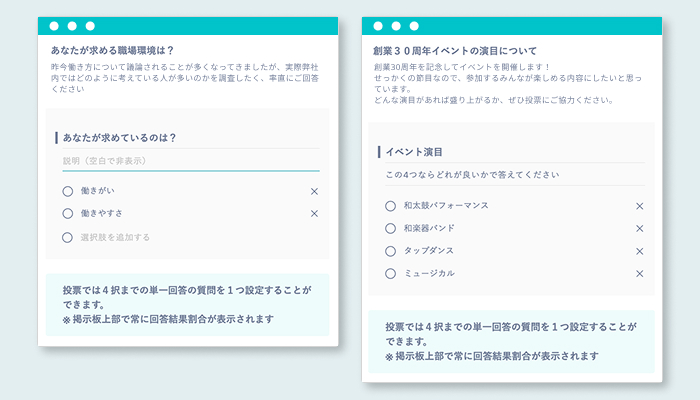The height and width of the screenshot is (400, 700).
Task: Delete the 和太鼓パフォーマンス choice via X icon
Action: click(x=640, y=206)
